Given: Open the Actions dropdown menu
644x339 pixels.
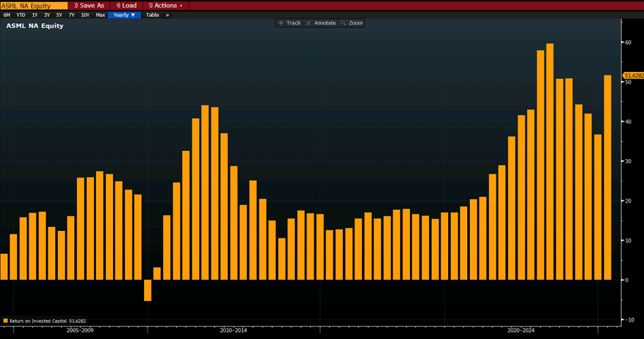Looking at the screenshot, I should [166, 5].
